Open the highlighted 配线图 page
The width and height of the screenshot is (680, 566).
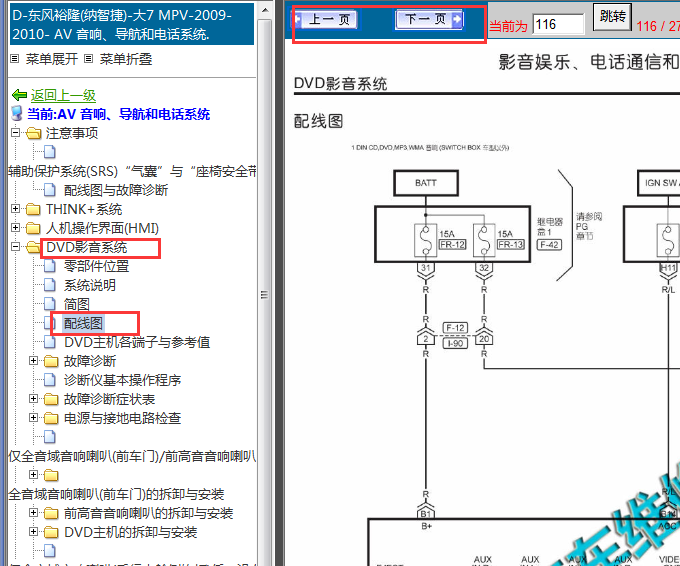click(x=83, y=323)
